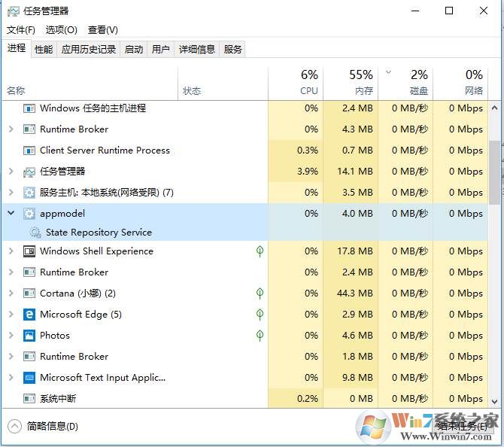Switch to the 启动 tab
Viewport: 504px width, 447px height.
[x=134, y=49]
